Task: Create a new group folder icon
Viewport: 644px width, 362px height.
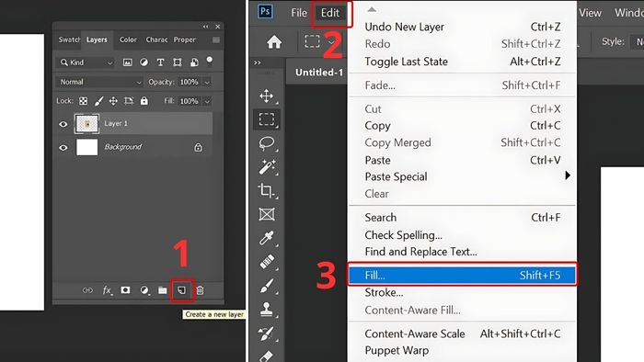Action: (163, 290)
